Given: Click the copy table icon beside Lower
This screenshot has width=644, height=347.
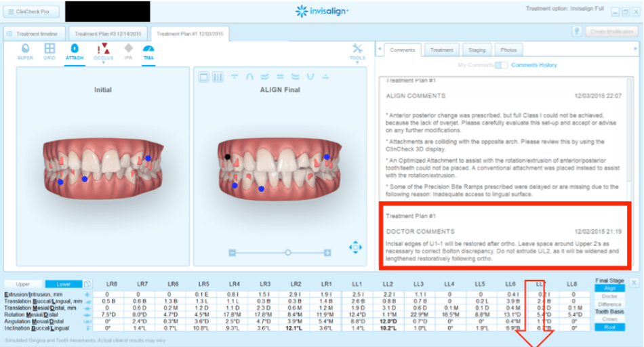Looking at the screenshot, I should (87, 284).
